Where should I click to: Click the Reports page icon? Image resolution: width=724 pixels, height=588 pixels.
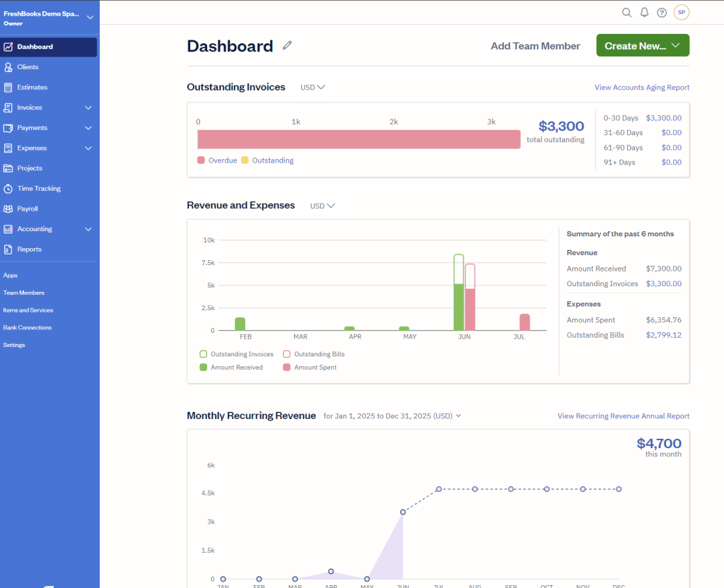pyautogui.click(x=8, y=249)
